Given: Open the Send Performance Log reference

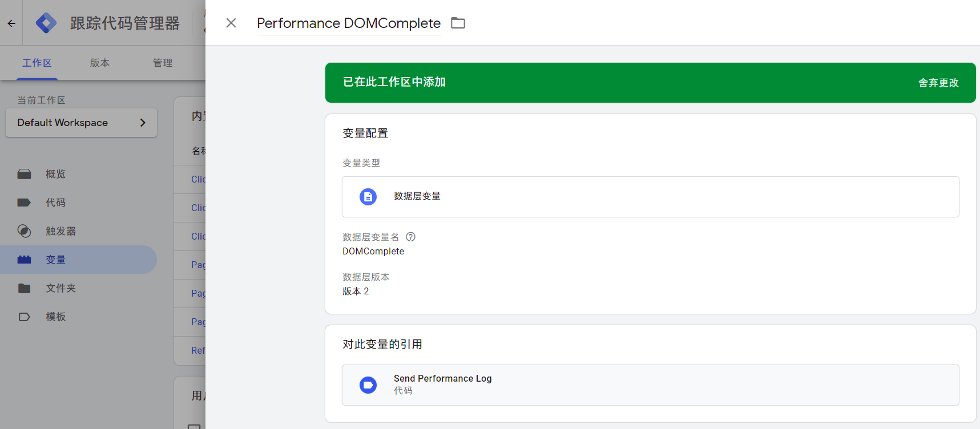Looking at the screenshot, I should point(651,385).
